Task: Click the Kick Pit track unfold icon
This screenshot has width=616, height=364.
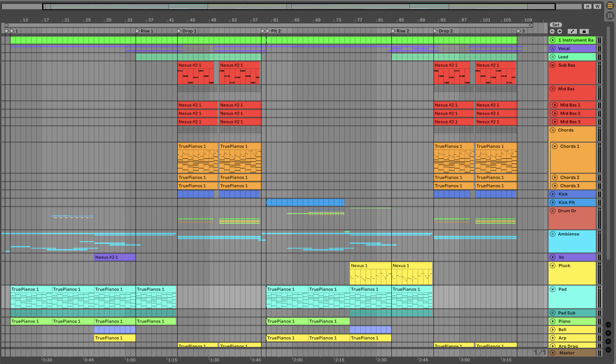Action: (552, 202)
